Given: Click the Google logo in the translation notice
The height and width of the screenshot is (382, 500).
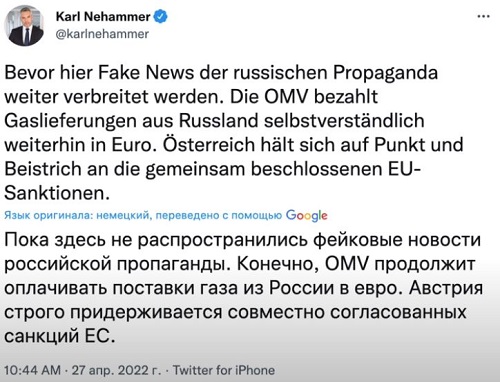Looking at the screenshot, I should [x=307, y=215].
